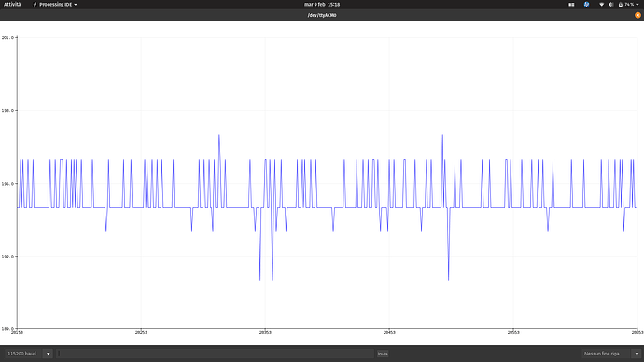Open the 115200 baud rate dropdown
This screenshot has width=644, height=362.
[x=48, y=354]
